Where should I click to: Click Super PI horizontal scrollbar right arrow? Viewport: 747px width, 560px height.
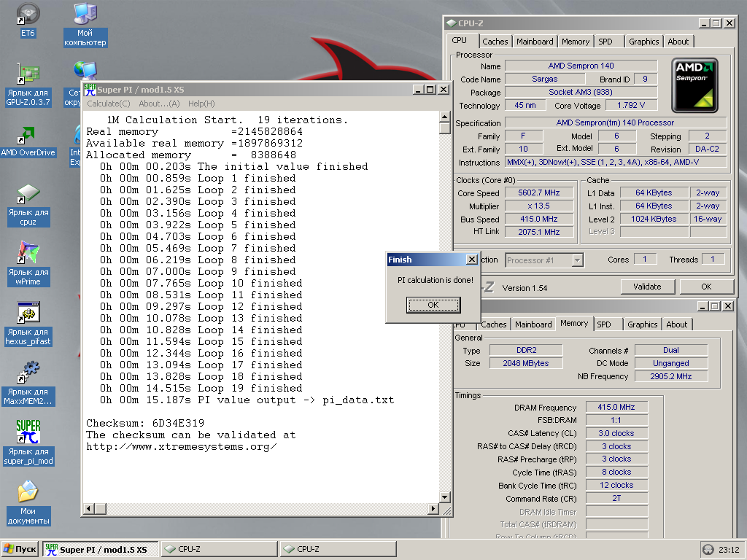[433, 508]
